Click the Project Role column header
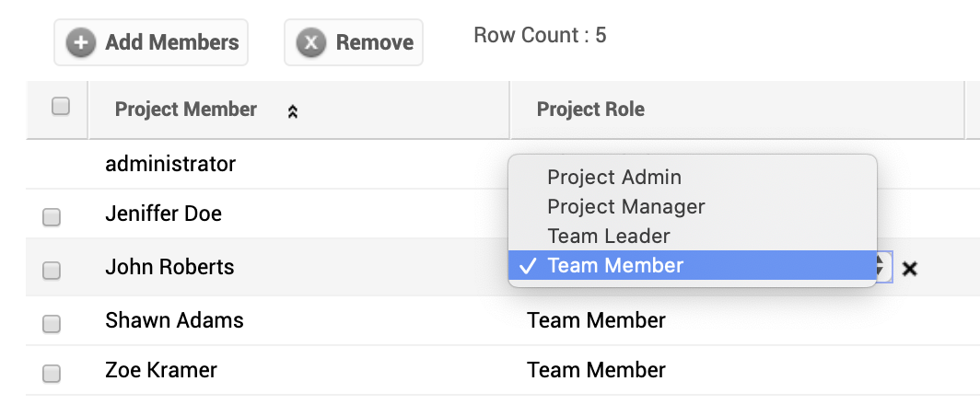Image resolution: width=980 pixels, height=416 pixels. (590, 110)
